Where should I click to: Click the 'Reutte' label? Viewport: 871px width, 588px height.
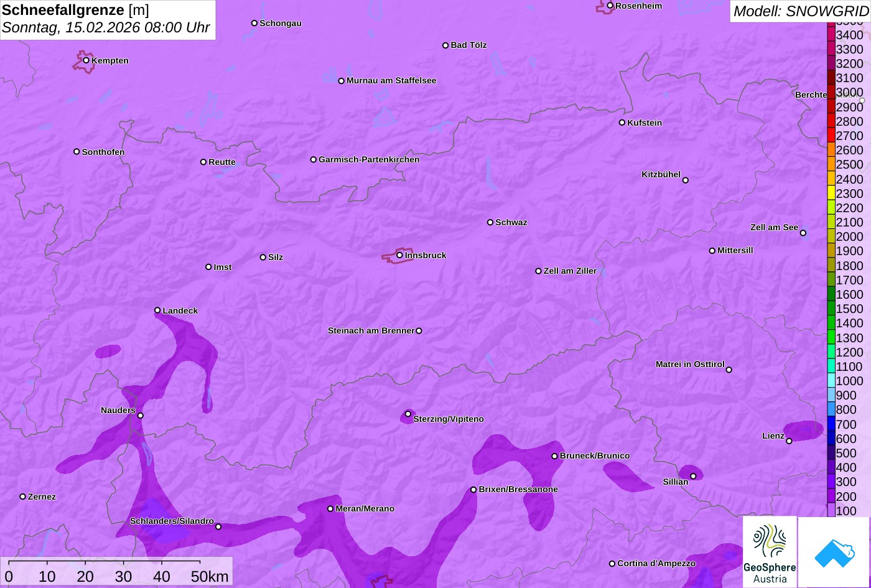(222, 162)
